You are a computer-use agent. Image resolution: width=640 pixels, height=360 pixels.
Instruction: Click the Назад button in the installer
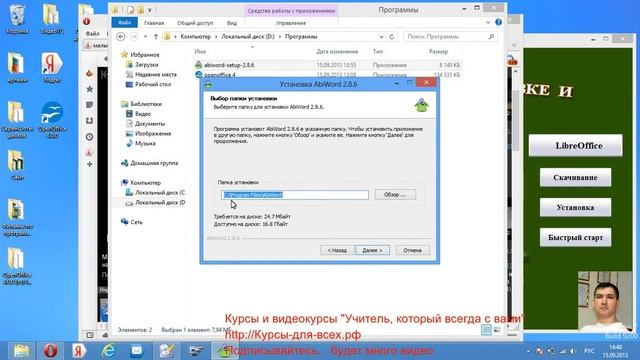point(337,250)
